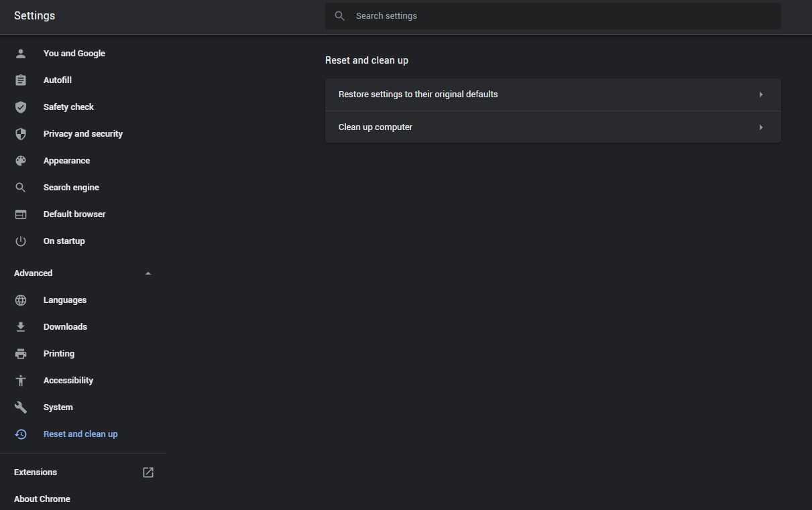This screenshot has height=510, width=812.
Task: Click the Printing printer icon
Action: tap(21, 354)
